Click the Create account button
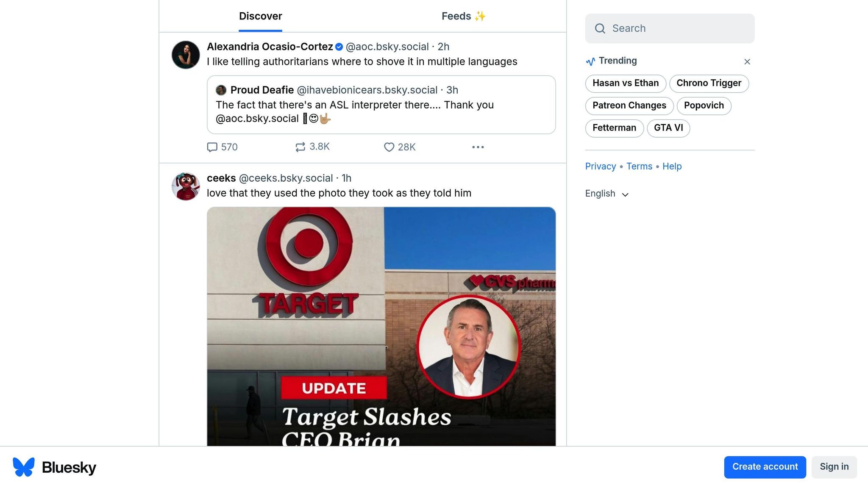This screenshot has height=488, width=868. click(765, 467)
